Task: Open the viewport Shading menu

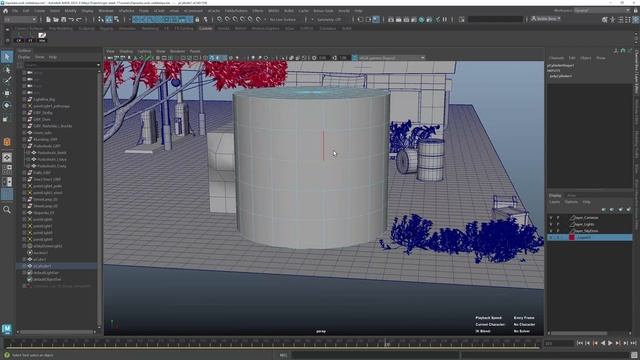Action: pos(126,51)
